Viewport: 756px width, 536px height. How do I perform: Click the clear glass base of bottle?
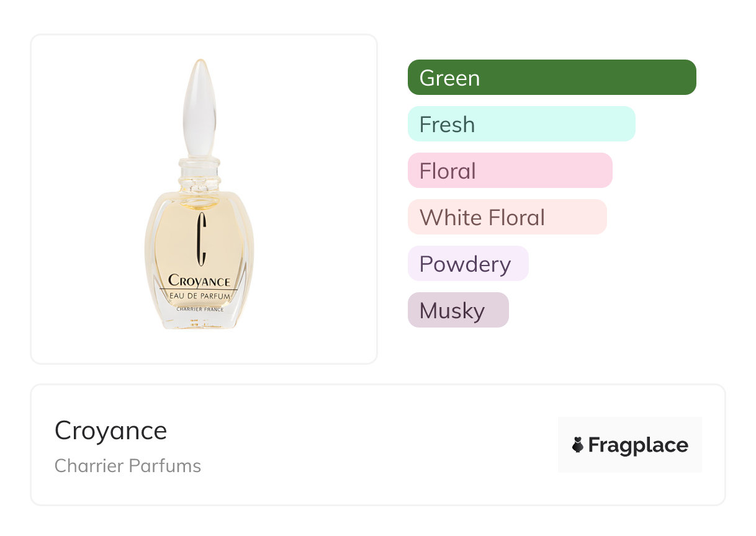coord(199,321)
